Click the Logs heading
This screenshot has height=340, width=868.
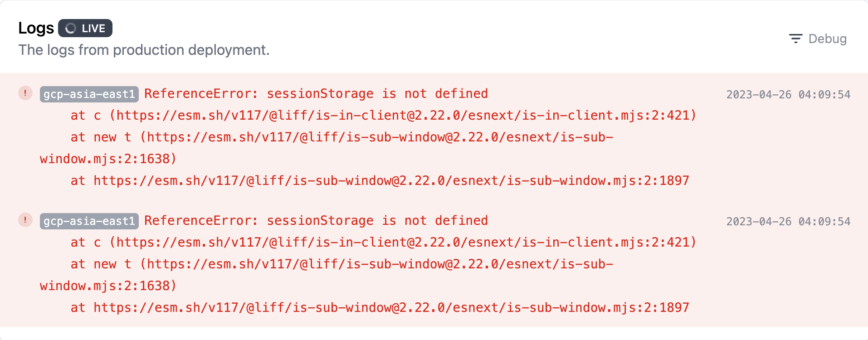tap(36, 28)
